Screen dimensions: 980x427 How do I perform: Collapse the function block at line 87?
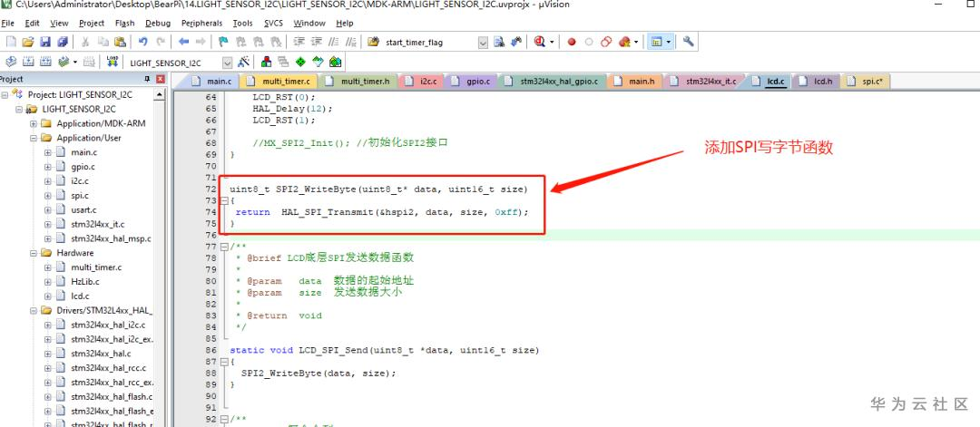224,362
